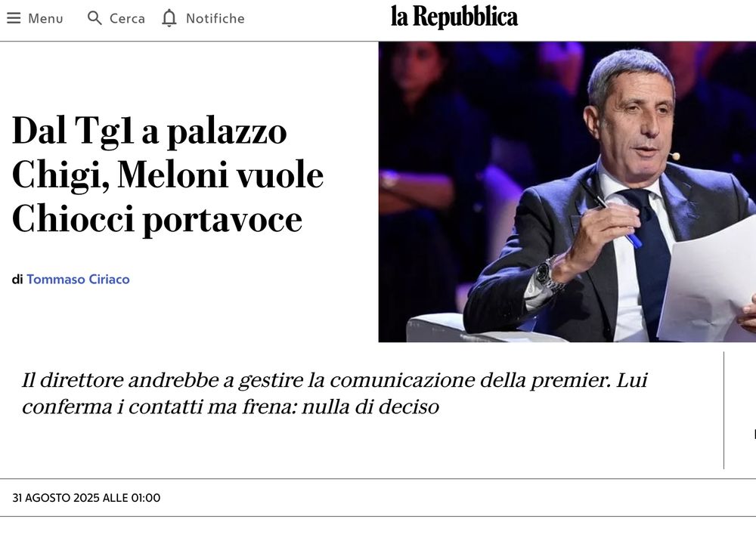Screen dimensions: 756x538
Task: Click the italic subtitle about il direttore
Action: [335, 394]
